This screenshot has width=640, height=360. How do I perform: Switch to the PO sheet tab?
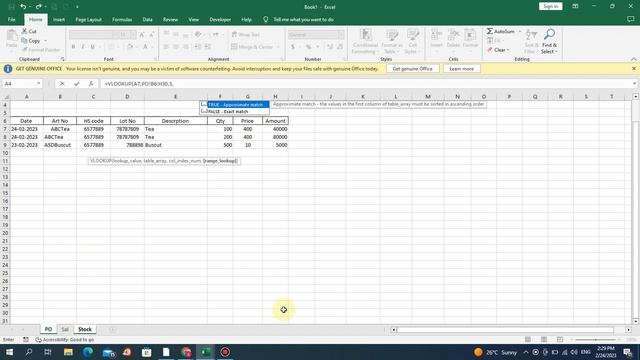[x=48, y=329]
